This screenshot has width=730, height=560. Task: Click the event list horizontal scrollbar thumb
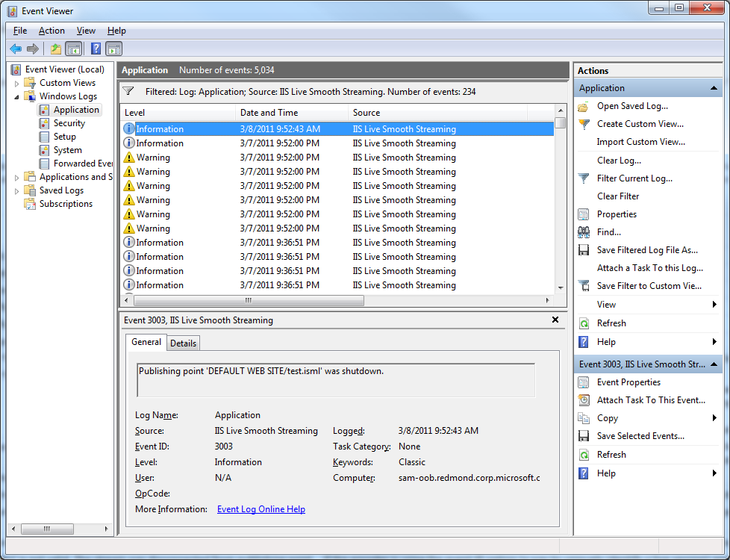[x=249, y=300]
